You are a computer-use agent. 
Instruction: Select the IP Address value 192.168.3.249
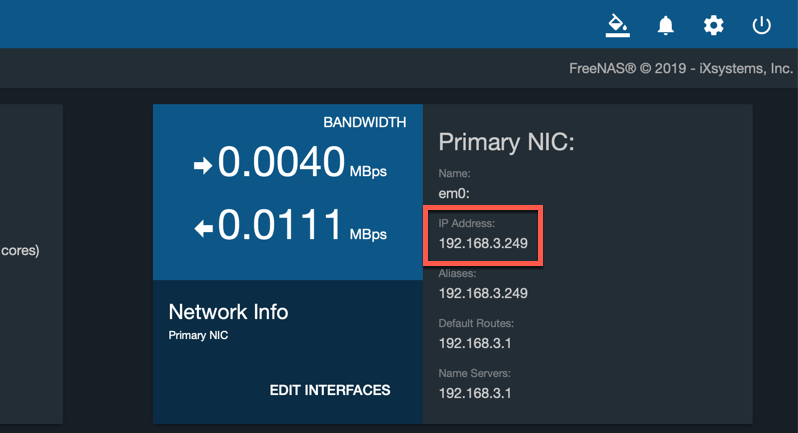click(x=483, y=244)
